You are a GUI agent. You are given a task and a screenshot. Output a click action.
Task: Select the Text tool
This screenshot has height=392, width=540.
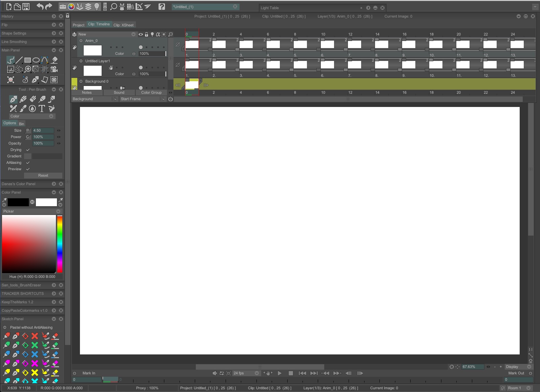point(42,108)
